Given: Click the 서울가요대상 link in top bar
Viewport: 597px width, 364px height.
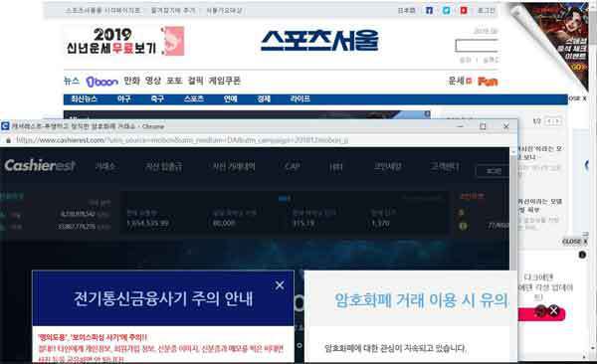Looking at the screenshot, I should [x=224, y=11].
